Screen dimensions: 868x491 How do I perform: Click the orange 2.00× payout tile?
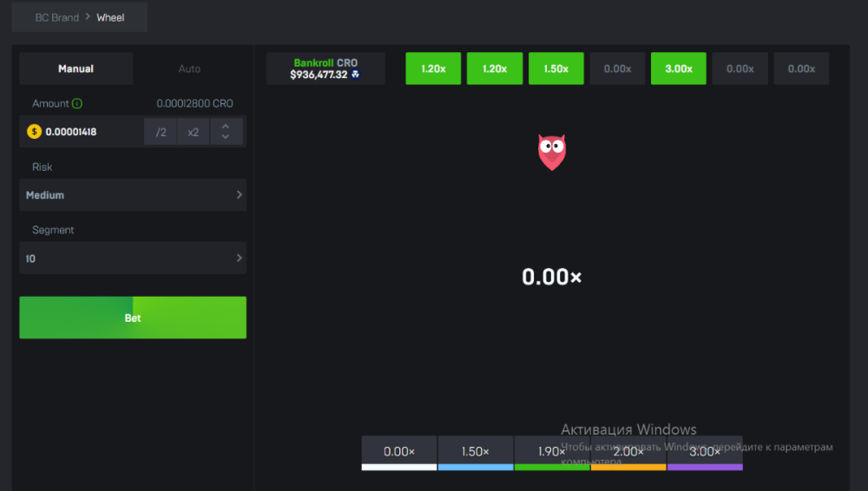pyautogui.click(x=628, y=452)
